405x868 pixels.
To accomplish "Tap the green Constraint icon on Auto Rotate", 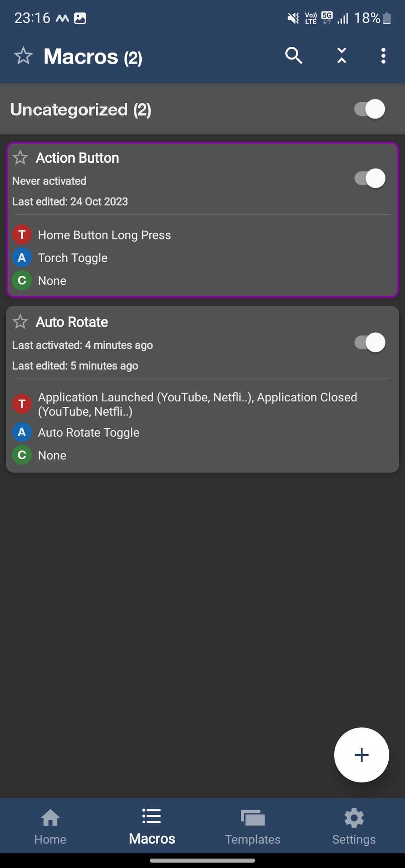I will click(22, 455).
